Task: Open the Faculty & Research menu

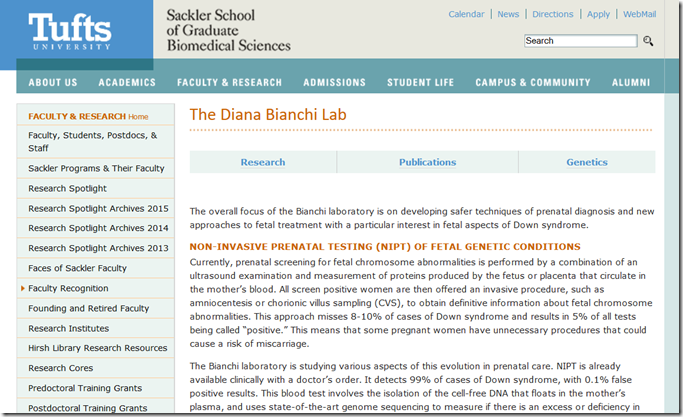Action: tap(229, 82)
